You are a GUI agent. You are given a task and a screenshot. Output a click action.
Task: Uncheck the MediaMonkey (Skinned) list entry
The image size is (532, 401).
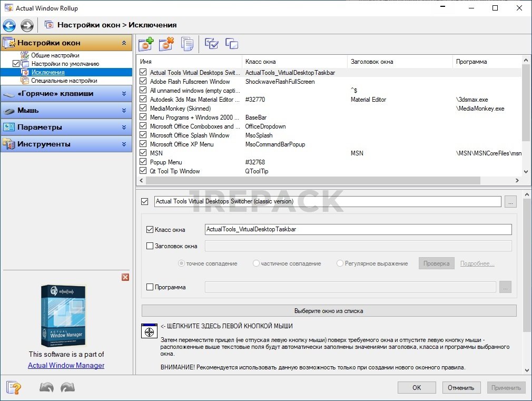coord(143,109)
